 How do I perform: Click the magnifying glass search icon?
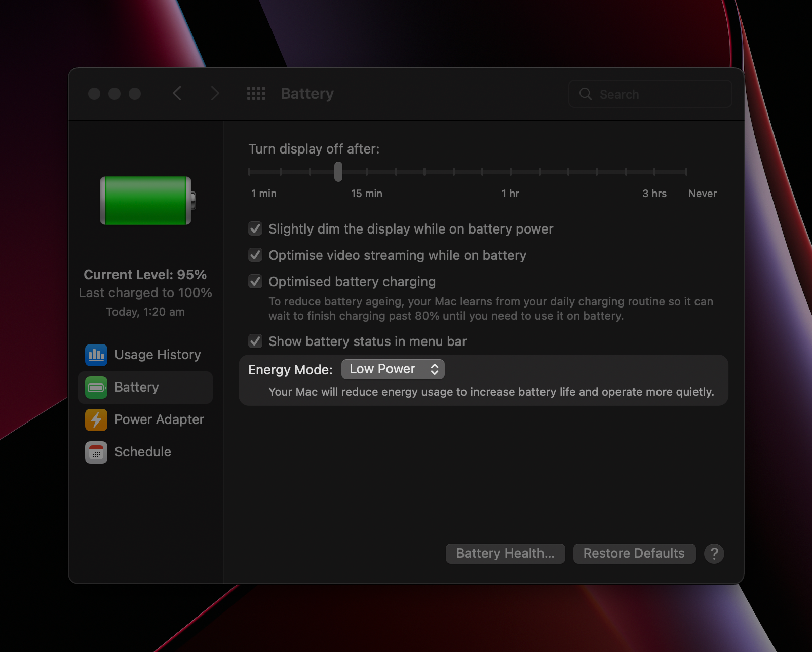pos(586,94)
